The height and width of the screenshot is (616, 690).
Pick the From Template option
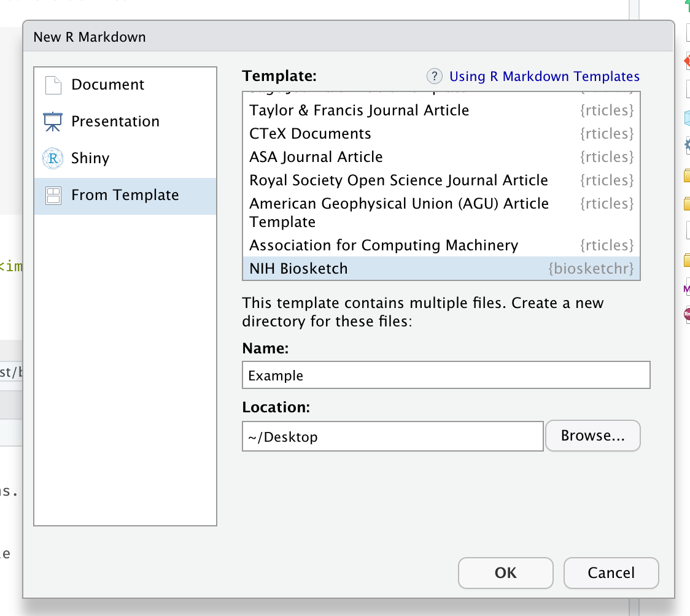pos(125,196)
